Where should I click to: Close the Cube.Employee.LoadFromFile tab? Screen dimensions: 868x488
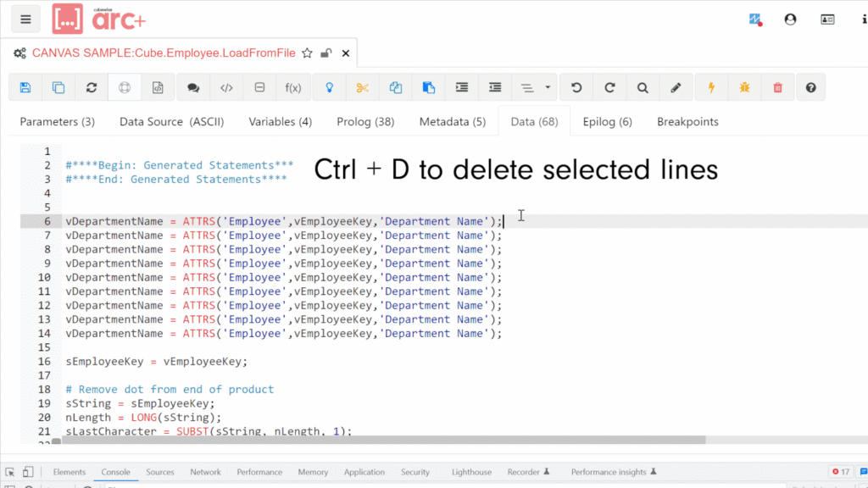(x=345, y=53)
